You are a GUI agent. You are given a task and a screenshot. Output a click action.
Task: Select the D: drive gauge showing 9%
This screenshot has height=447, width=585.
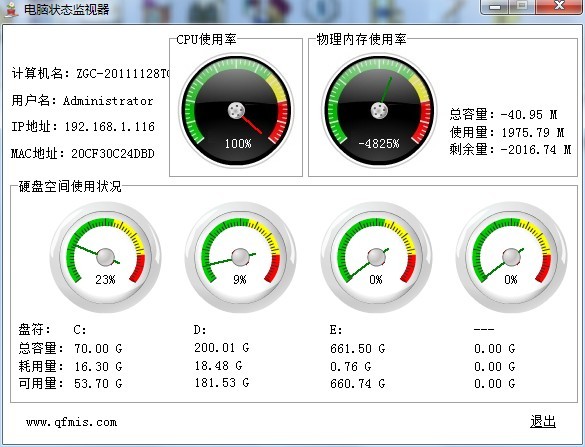point(240,257)
